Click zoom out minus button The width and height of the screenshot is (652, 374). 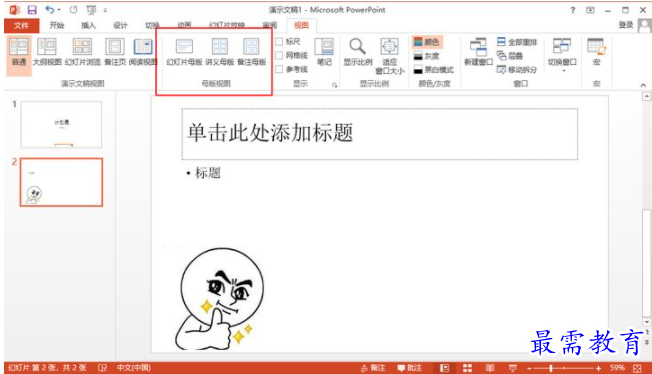point(529,368)
